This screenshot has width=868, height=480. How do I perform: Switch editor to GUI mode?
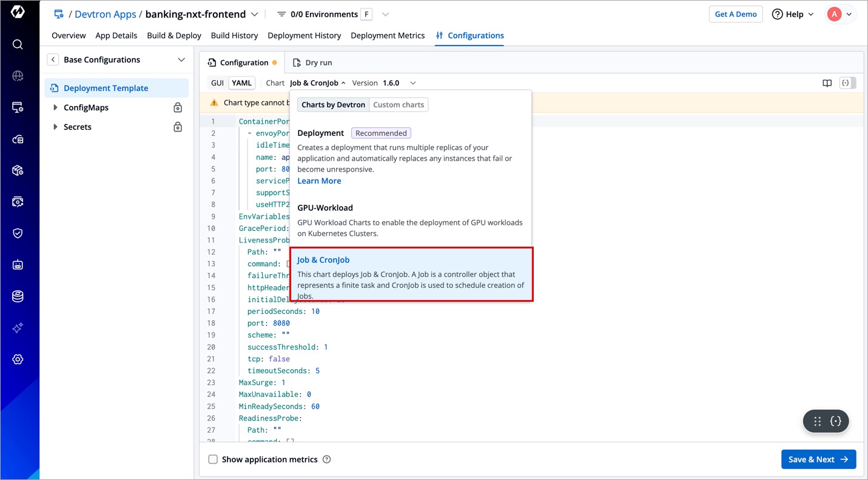(217, 83)
